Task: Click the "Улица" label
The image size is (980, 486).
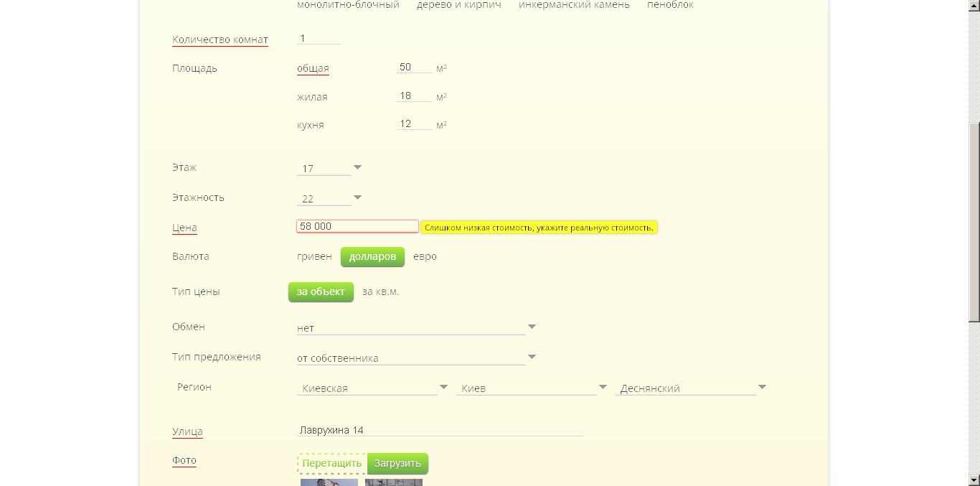Action: tap(187, 432)
